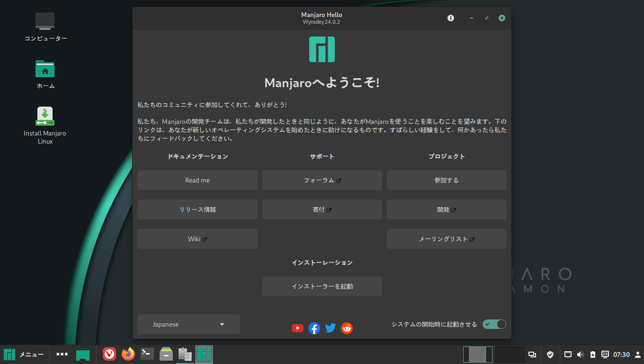Screen dimensions: 644x364
Task: Open リリース情報 release notes button
Action: 197,209
